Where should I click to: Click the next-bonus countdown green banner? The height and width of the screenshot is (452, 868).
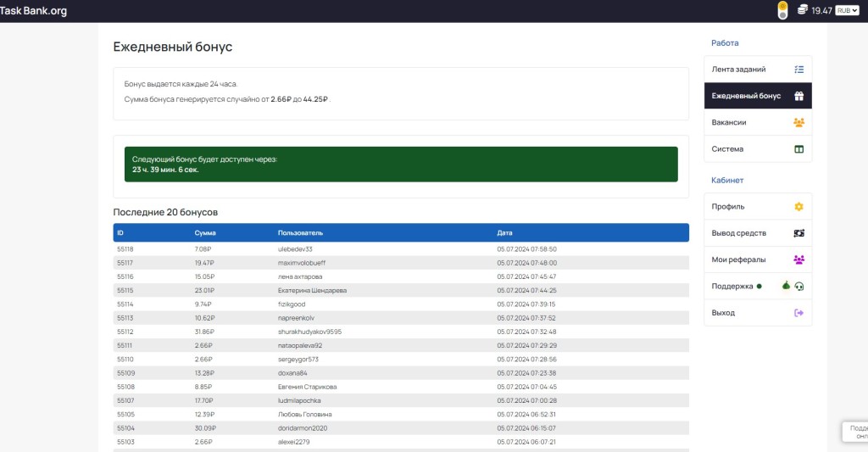pos(401,164)
